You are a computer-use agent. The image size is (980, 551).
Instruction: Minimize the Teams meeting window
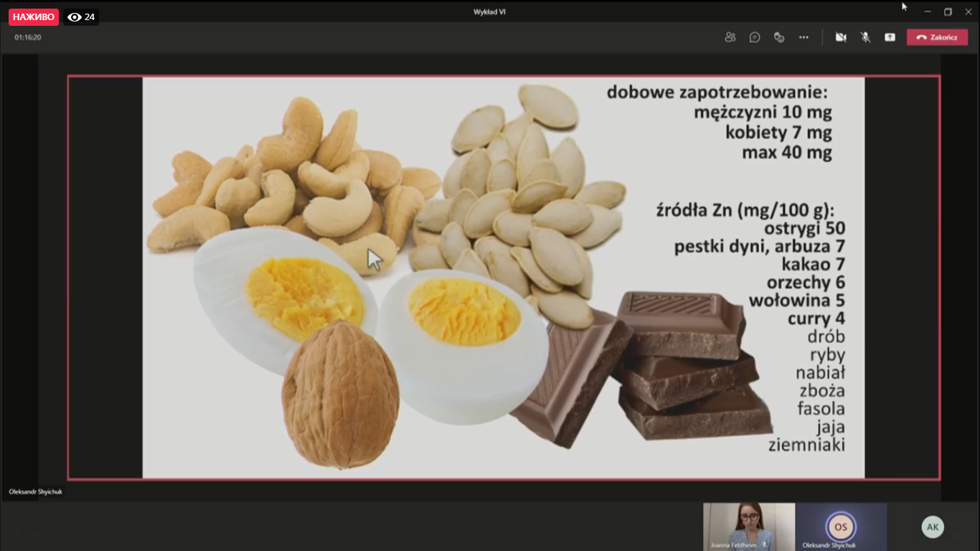pos(928,11)
